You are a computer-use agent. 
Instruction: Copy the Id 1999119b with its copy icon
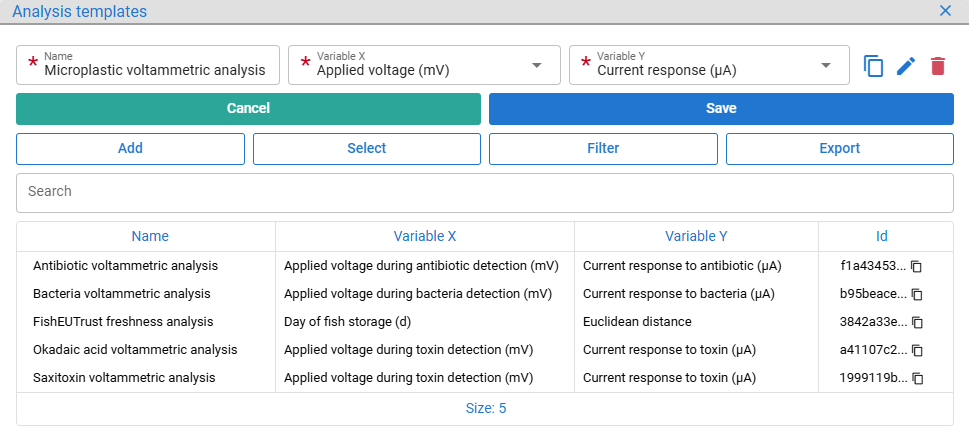pos(917,378)
